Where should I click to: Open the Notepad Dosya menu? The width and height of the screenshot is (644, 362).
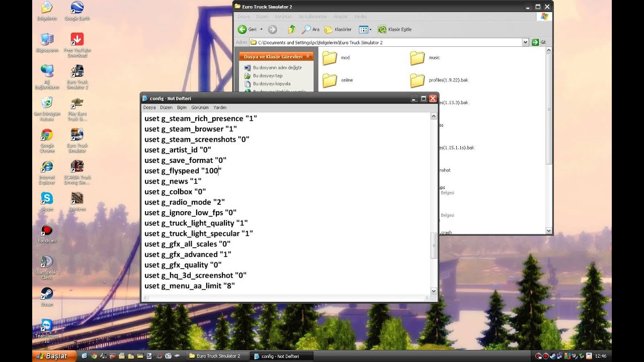tap(149, 107)
